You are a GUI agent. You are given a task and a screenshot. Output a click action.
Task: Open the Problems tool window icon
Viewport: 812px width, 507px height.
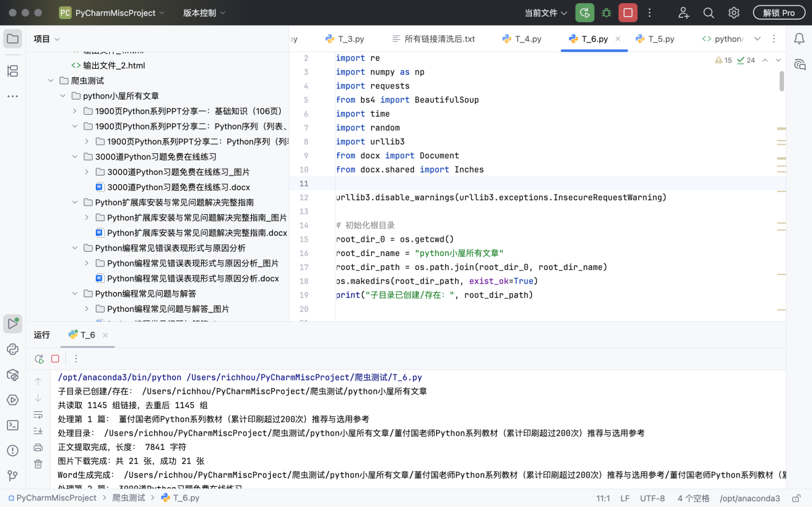[x=12, y=451]
